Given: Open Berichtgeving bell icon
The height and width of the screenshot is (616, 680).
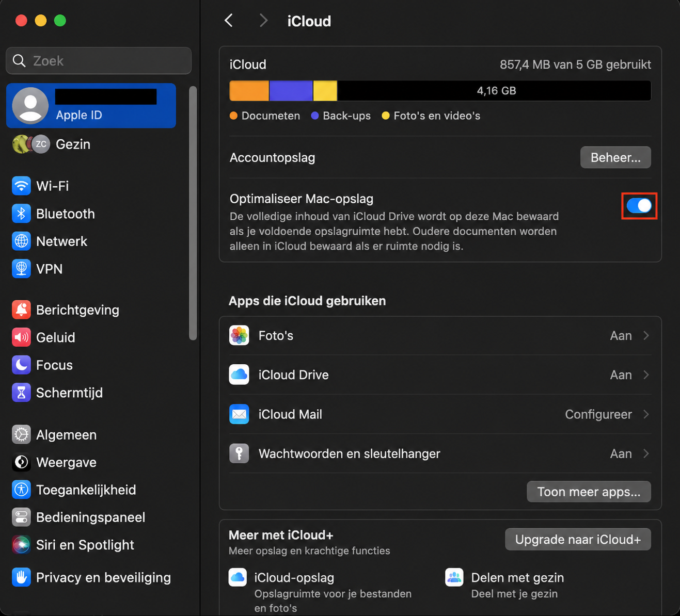Looking at the screenshot, I should pos(21,310).
